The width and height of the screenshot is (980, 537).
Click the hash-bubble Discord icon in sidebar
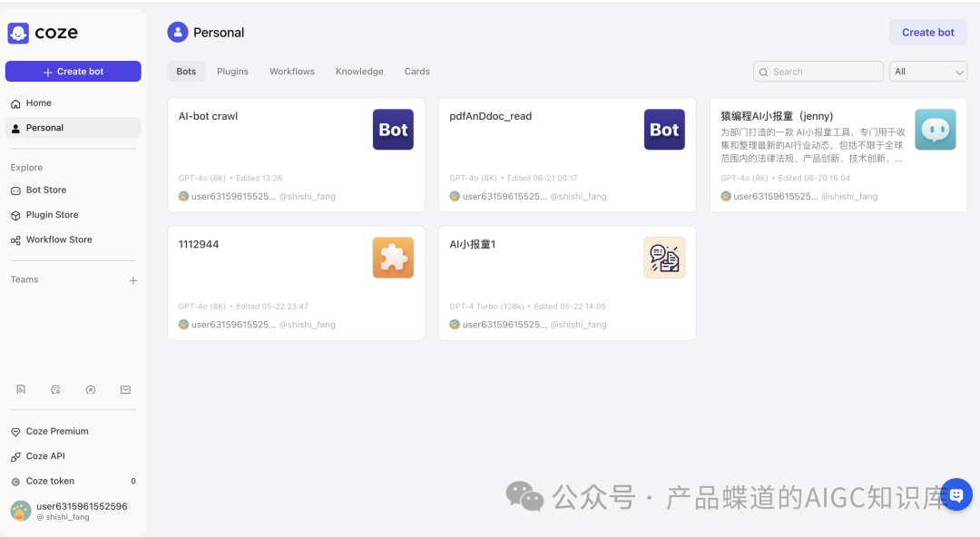pos(91,389)
